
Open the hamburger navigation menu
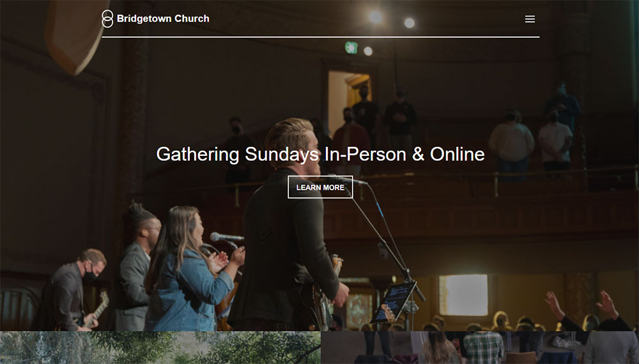pos(530,19)
